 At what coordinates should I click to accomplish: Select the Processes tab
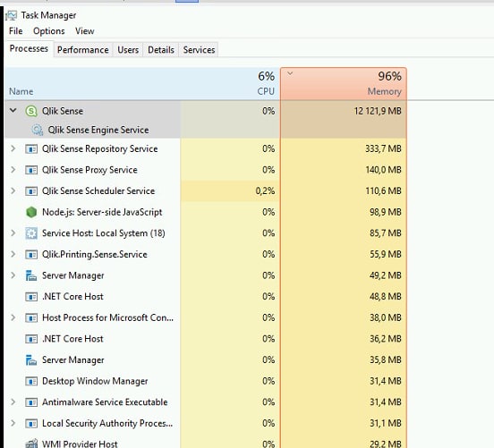pyautogui.click(x=29, y=48)
